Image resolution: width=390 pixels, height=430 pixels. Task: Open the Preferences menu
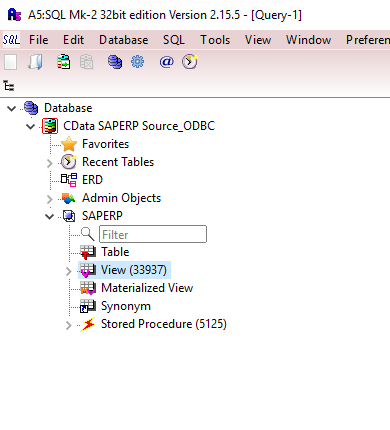coord(367,40)
